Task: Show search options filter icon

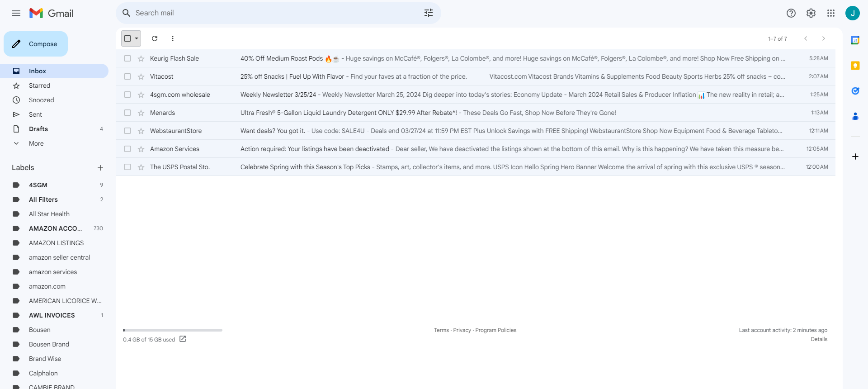Action: pos(429,13)
